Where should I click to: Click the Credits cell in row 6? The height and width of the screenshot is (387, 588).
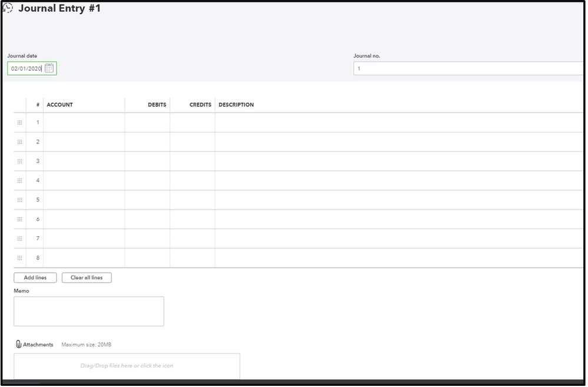point(192,219)
